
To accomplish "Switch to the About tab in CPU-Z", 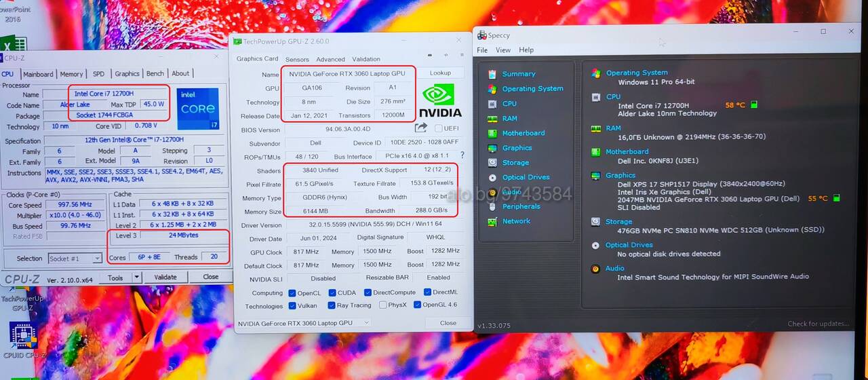I will 180,73.
